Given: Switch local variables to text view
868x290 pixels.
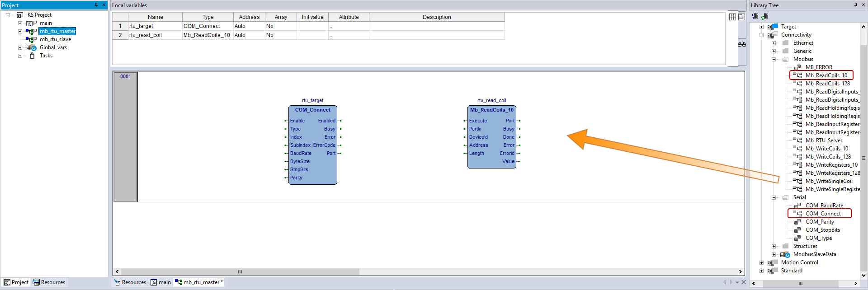Looking at the screenshot, I should click(741, 17).
